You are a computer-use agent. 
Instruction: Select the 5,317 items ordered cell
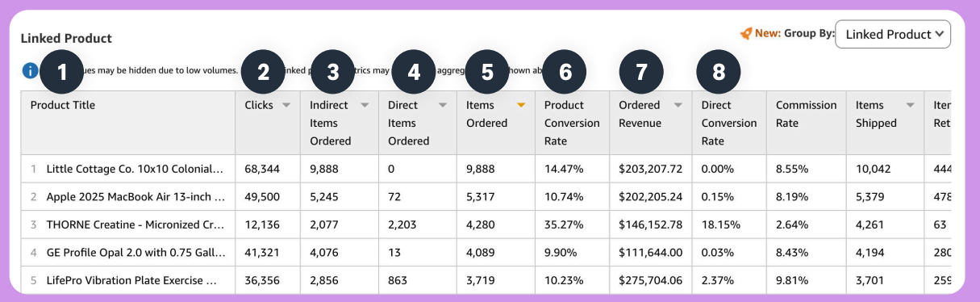(x=495, y=196)
